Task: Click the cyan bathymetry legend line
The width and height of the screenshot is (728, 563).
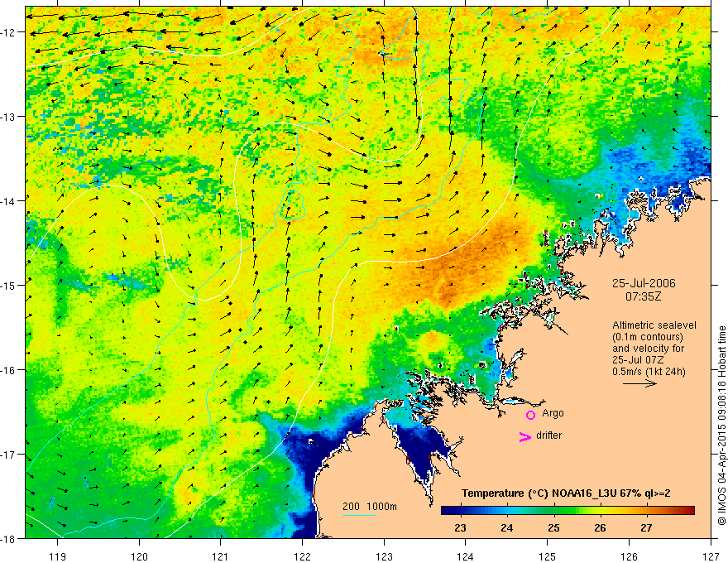Action: (x=359, y=515)
